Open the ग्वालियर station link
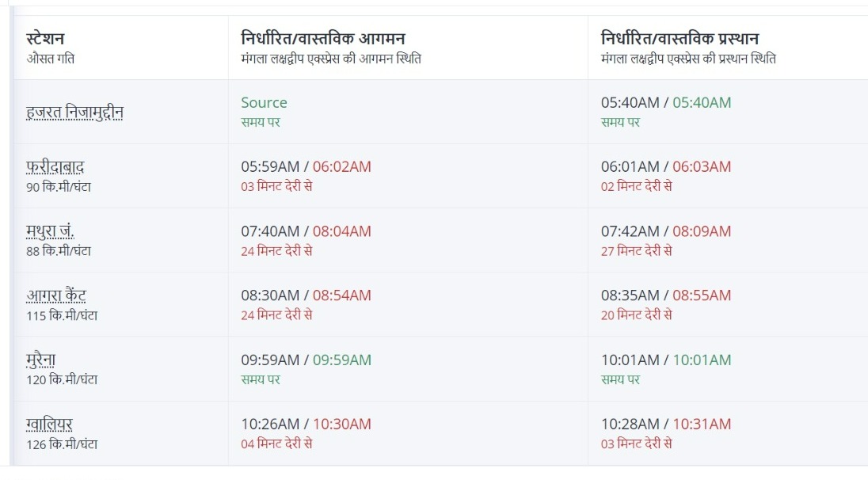This screenshot has height=480, width=868. point(49,425)
